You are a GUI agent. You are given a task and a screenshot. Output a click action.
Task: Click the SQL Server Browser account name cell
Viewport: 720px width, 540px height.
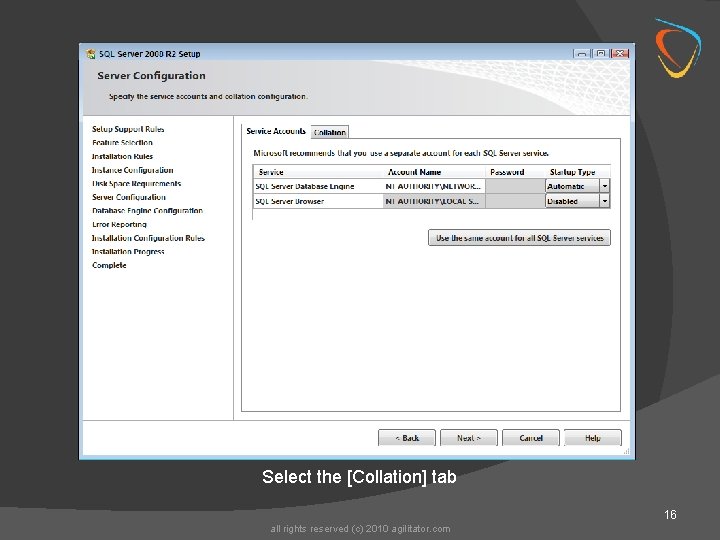434,201
